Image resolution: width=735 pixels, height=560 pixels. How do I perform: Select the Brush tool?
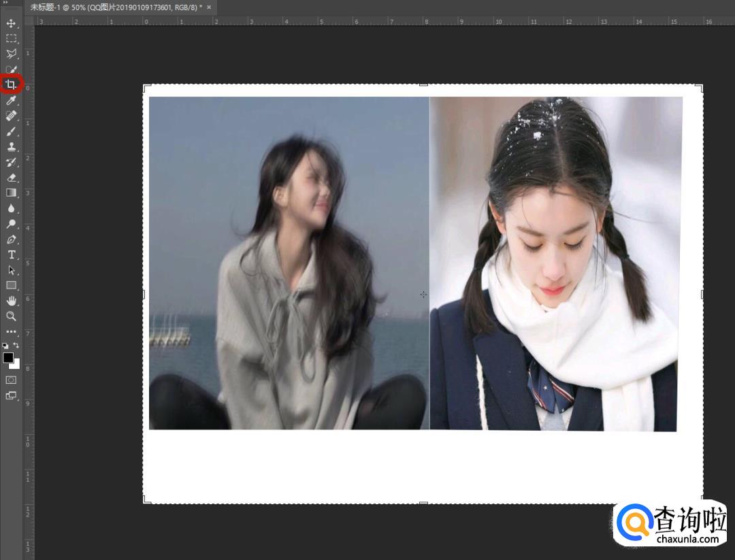click(11, 131)
